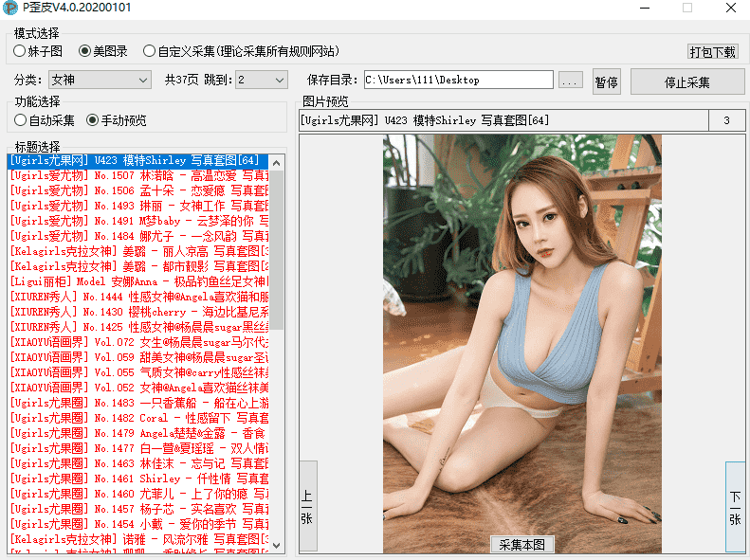Select list row 'No.1483 一只香蕉船'
The image size is (750, 560).
point(138,404)
